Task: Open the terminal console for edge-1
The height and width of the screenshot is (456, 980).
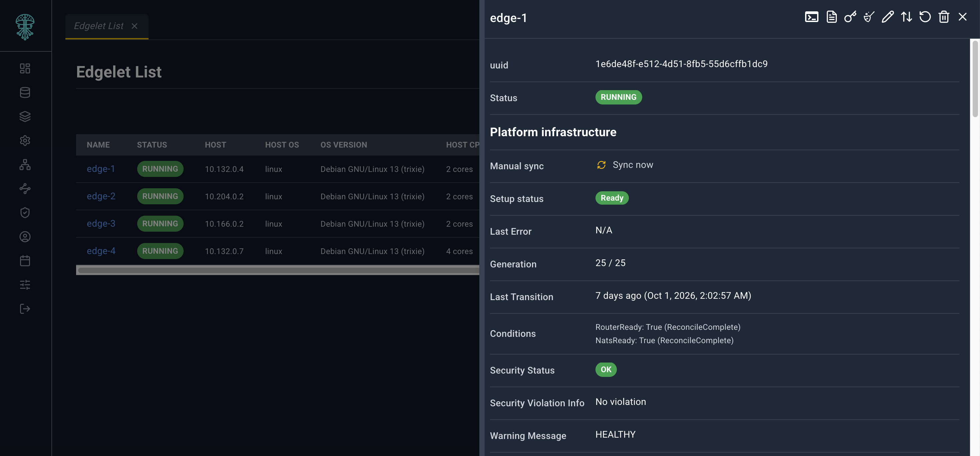Action: (x=811, y=17)
